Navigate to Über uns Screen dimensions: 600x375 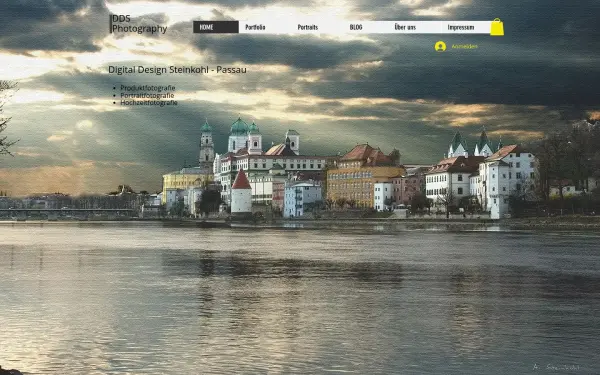(x=405, y=27)
